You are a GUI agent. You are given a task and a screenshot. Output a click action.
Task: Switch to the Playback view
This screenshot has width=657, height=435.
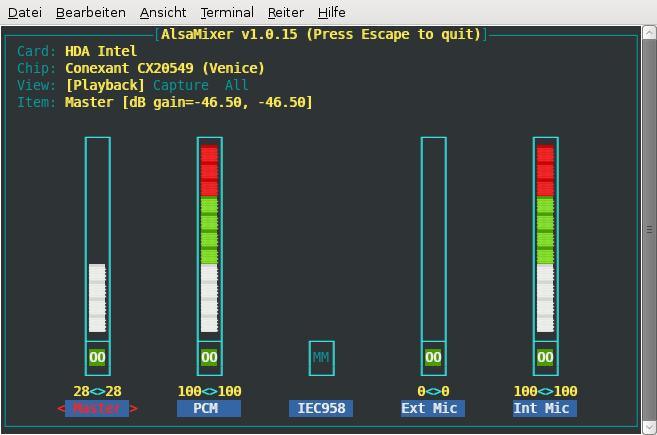click(x=105, y=85)
